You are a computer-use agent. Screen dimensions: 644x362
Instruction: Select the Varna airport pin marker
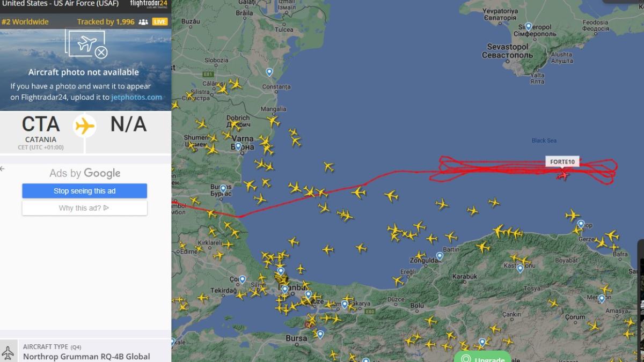238,146
